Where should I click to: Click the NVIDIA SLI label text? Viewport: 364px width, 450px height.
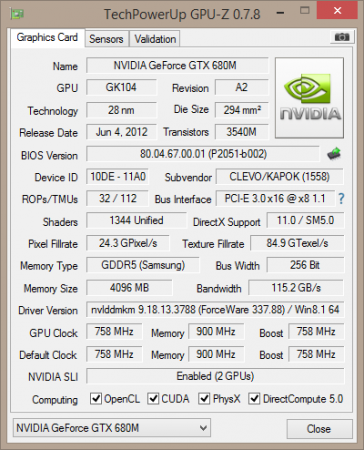(53, 377)
